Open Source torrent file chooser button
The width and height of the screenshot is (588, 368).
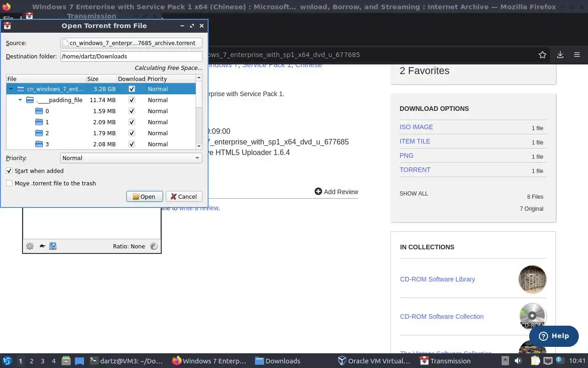point(131,43)
